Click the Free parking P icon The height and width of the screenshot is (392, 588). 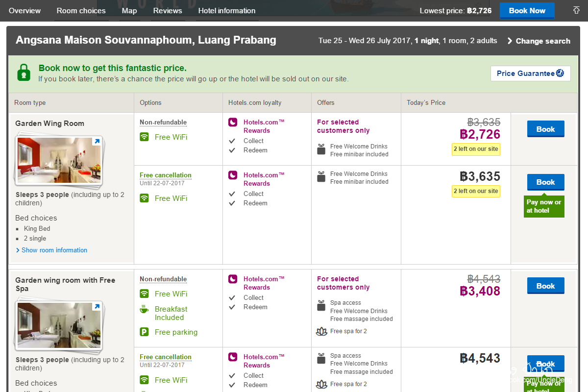click(x=144, y=332)
